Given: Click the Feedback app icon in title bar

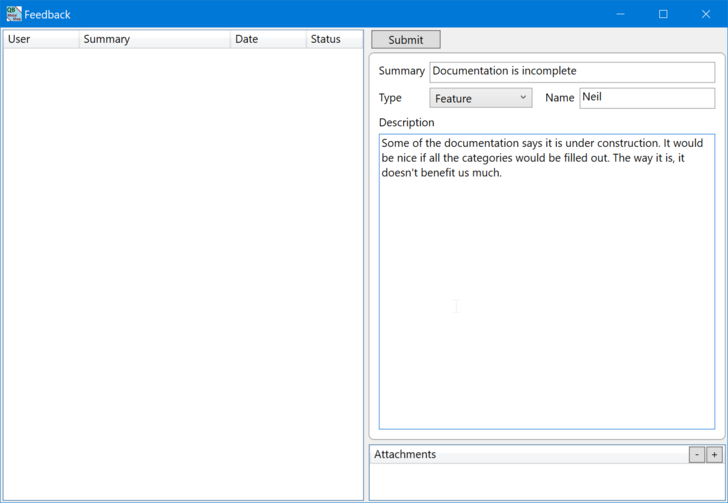Looking at the screenshot, I should pos(13,14).
